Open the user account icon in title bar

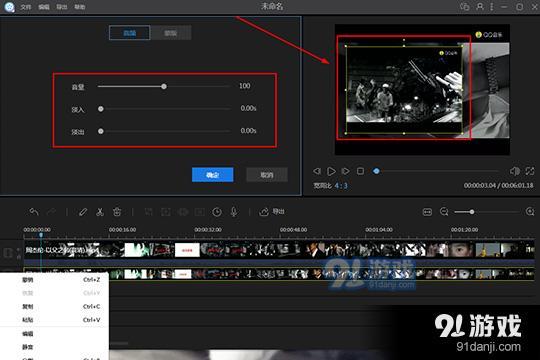click(480, 7)
